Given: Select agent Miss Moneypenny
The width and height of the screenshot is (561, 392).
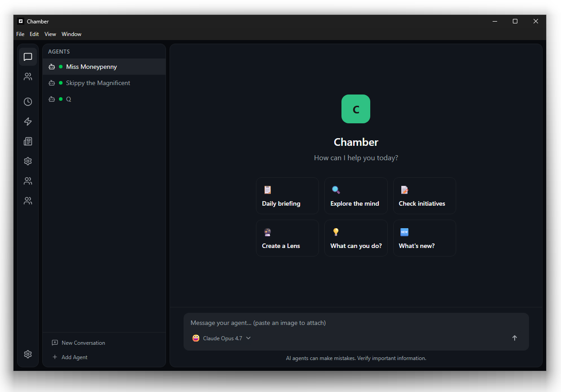Looking at the screenshot, I should (104, 67).
